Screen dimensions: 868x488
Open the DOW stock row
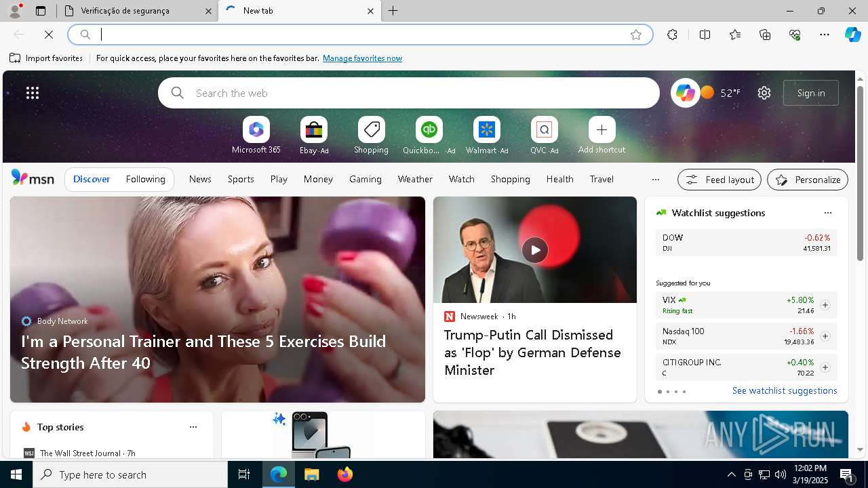(747, 243)
